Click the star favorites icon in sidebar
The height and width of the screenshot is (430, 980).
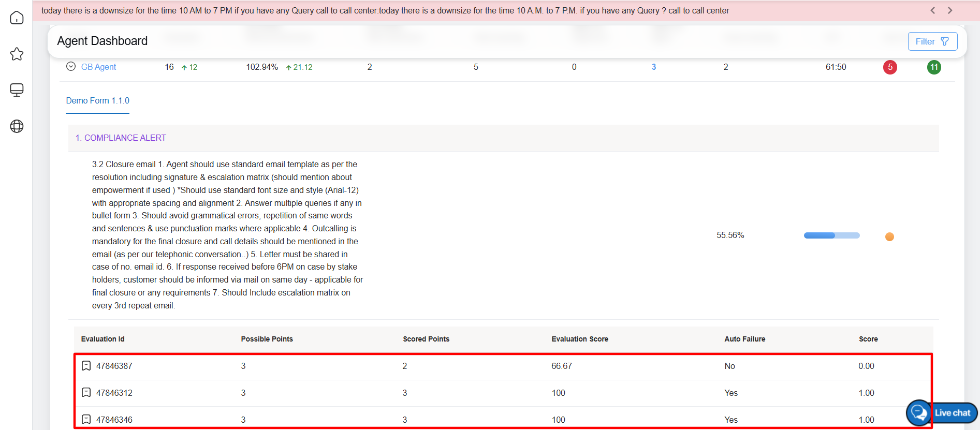[17, 54]
